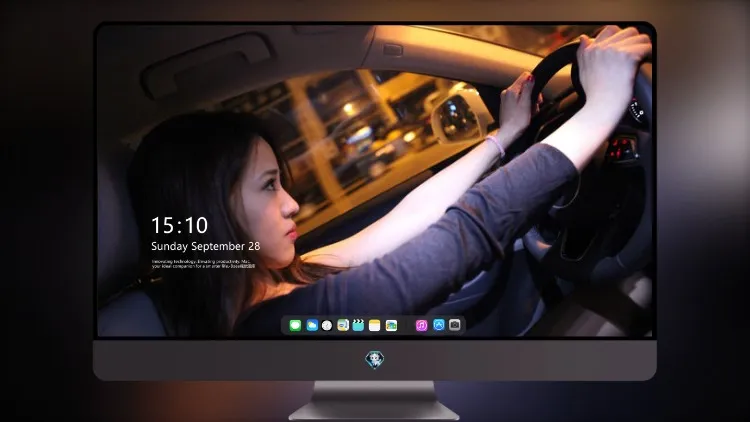
Task: Open the photo gallery app in dock
Action: coord(391,325)
